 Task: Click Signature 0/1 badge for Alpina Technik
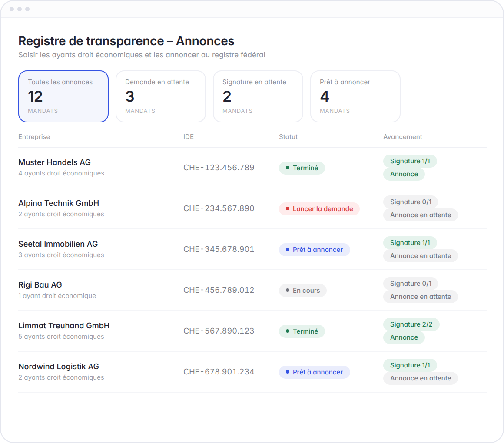411,202
